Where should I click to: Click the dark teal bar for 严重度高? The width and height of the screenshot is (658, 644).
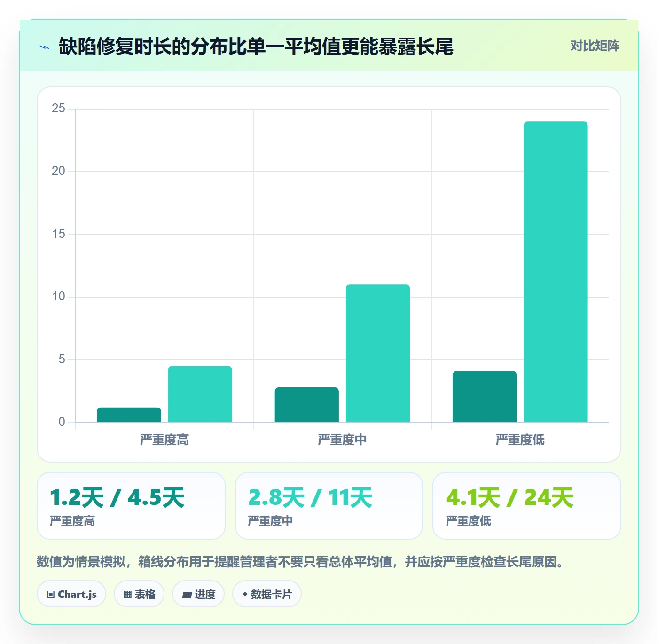point(129,415)
